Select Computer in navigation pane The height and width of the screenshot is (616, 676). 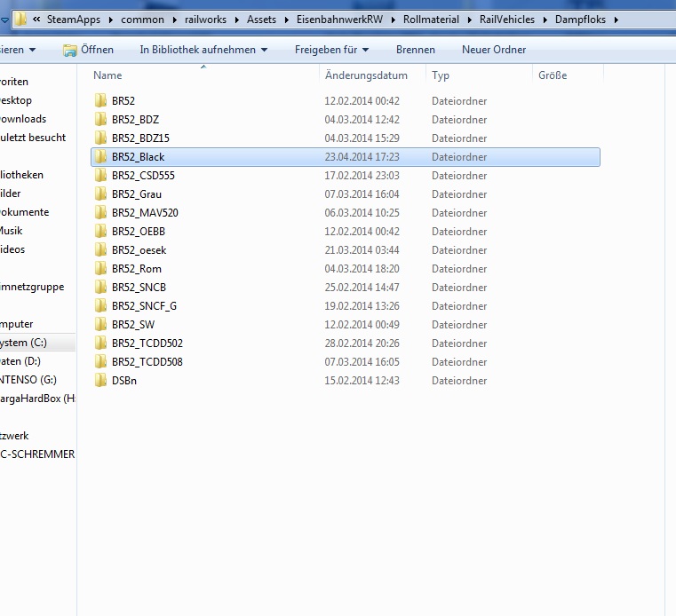click(x=16, y=324)
